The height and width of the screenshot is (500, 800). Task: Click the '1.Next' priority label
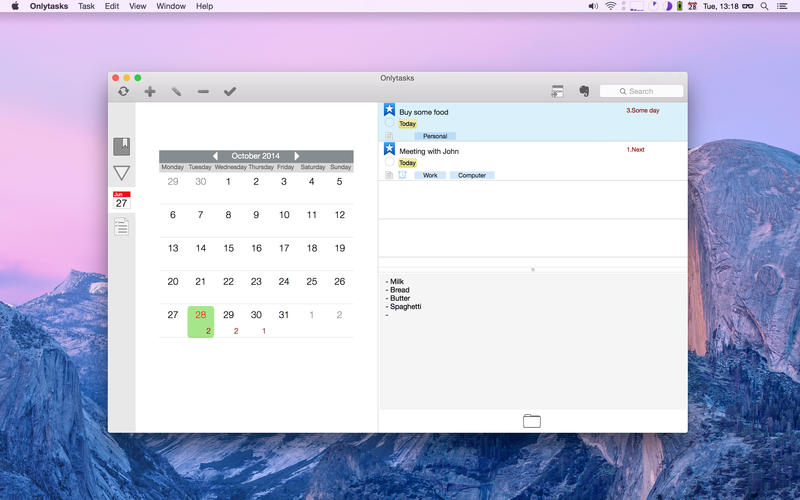[x=635, y=149]
